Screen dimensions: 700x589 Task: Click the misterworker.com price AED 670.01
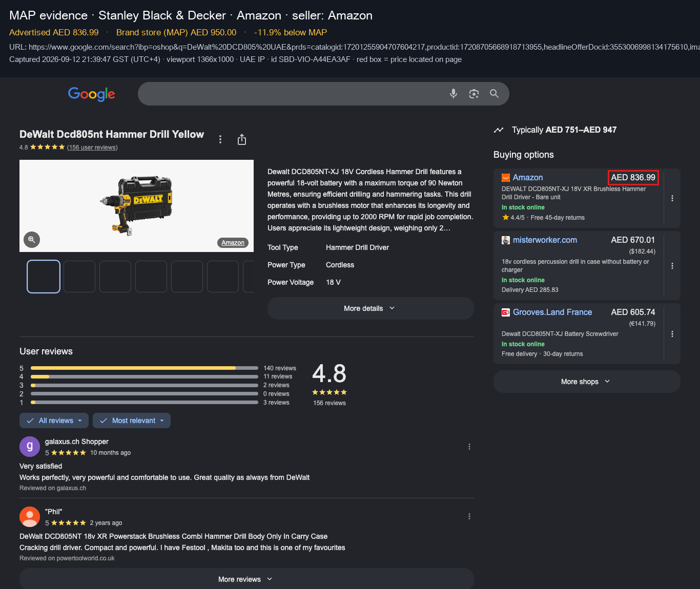click(x=633, y=240)
